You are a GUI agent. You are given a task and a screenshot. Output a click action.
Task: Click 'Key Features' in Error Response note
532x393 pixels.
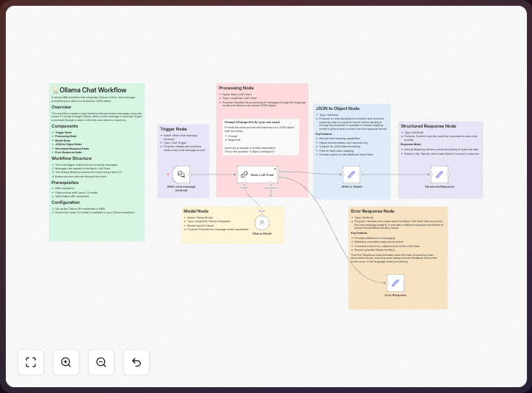pyautogui.click(x=359, y=233)
